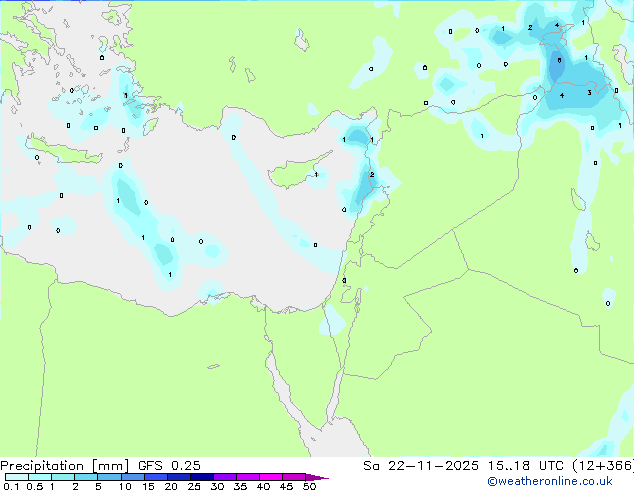
Task: Click the legend value label '50'
Action: pyautogui.click(x=309, y=486)
